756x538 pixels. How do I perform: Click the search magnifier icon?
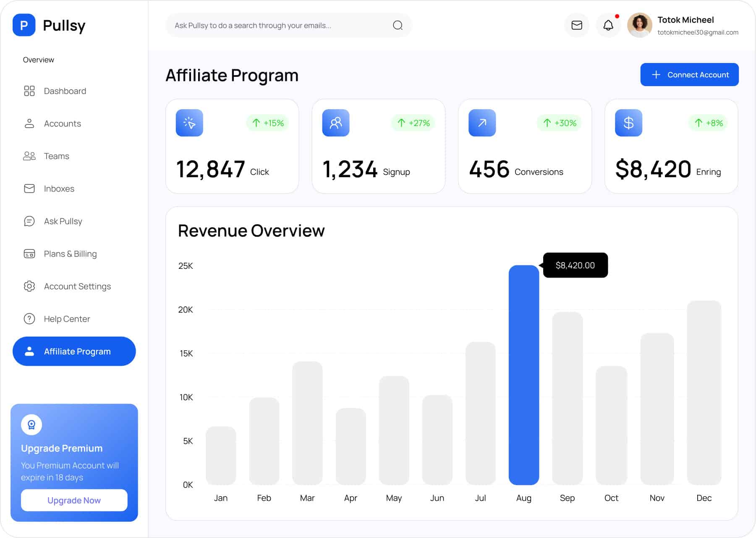[x=398, y=25]
